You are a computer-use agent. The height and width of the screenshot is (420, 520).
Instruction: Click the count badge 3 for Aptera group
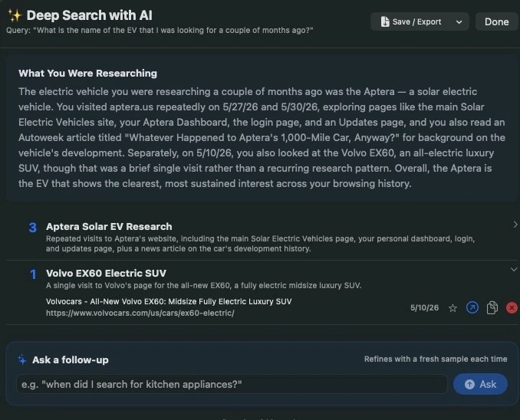[x=33, y=228]
